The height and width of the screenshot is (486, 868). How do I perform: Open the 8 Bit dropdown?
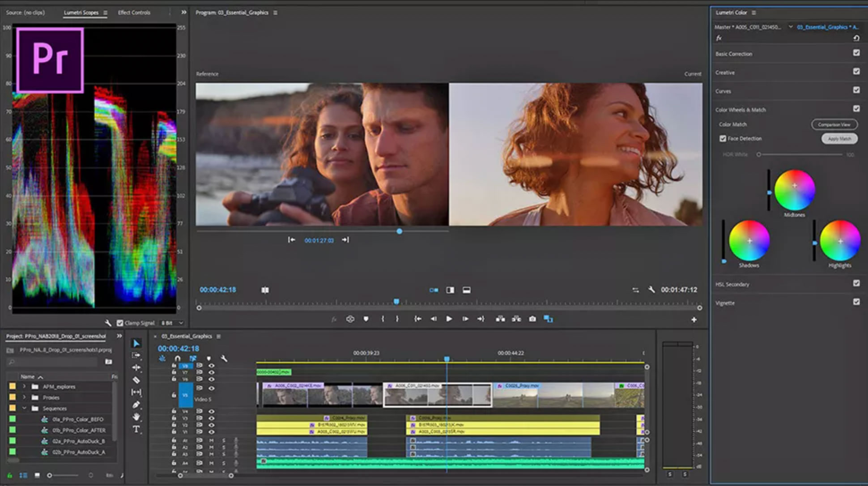point(172,323)
